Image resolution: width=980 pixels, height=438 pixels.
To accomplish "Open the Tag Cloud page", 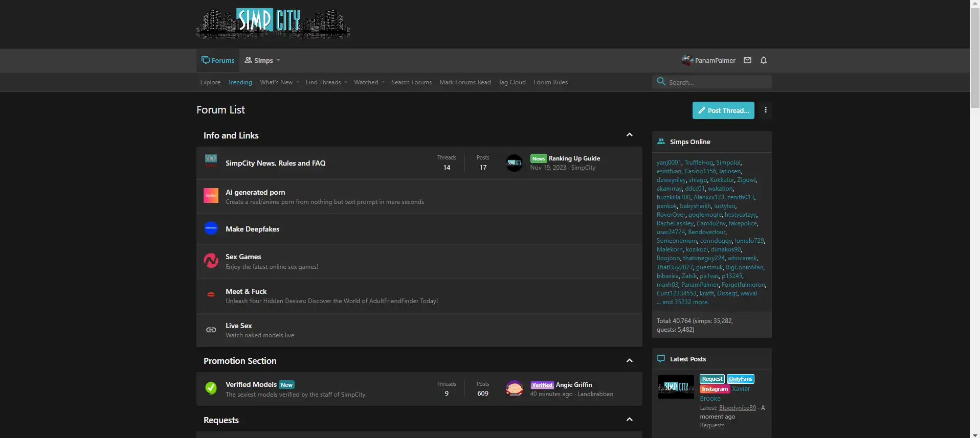I will click(512, 82).
